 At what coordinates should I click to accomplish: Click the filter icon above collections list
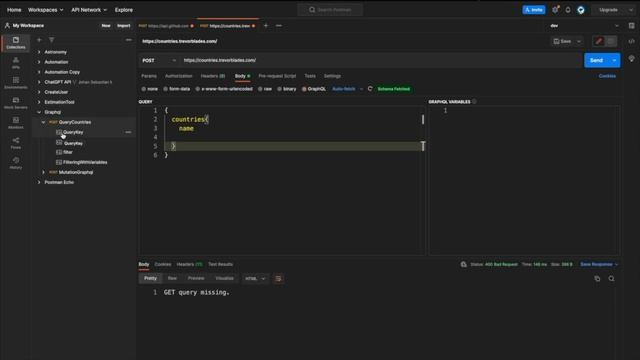click(51, 40)
